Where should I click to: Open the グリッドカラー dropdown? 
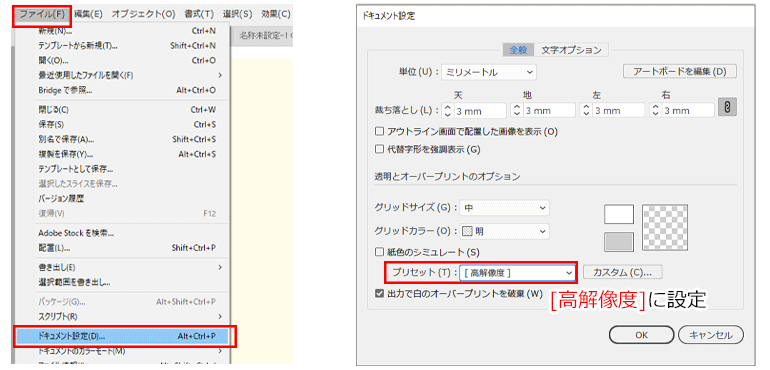pos(504,231)
